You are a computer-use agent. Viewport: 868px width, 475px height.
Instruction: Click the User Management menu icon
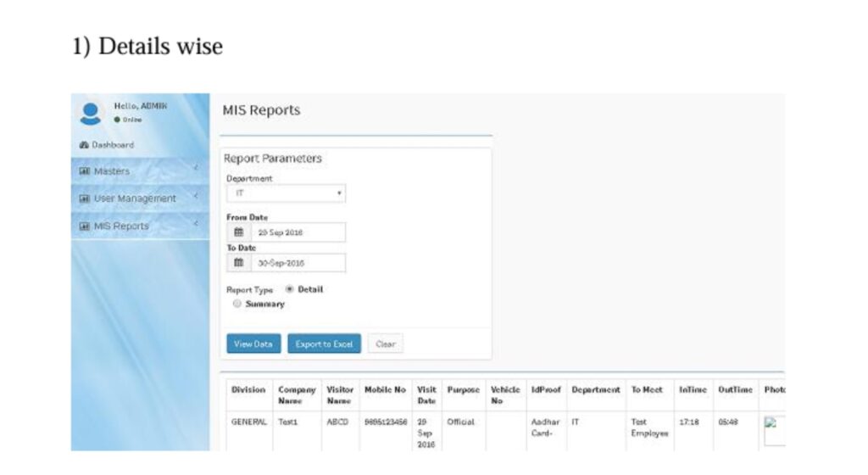point(84,198)
